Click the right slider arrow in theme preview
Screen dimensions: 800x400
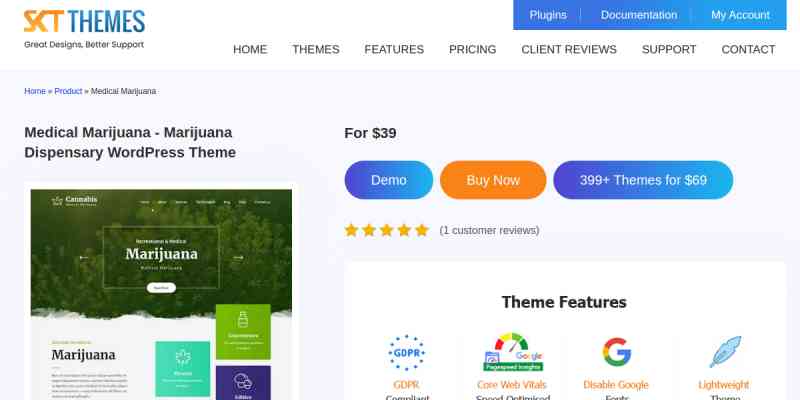click(238, 258)
